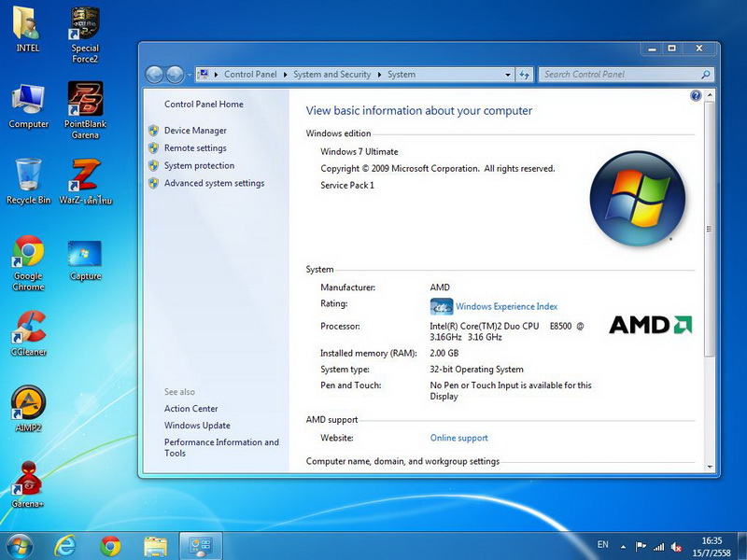
Task: Show hidden tray icons arrow
Action: (623, 545)
